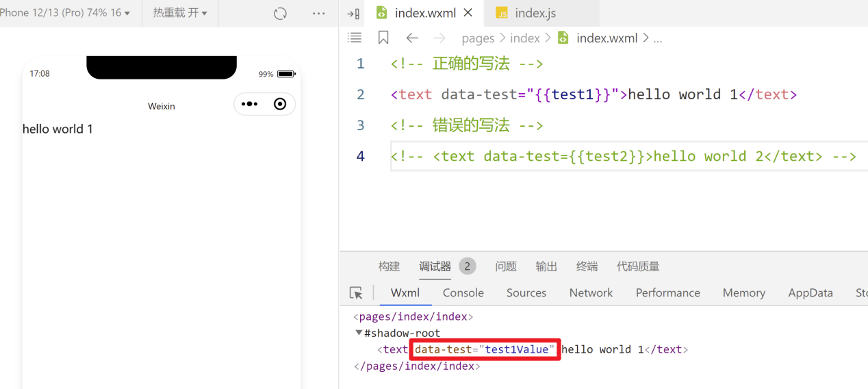Open the device model dropdown iPhone 12/13
868x389 pixels.
(65, 13)
